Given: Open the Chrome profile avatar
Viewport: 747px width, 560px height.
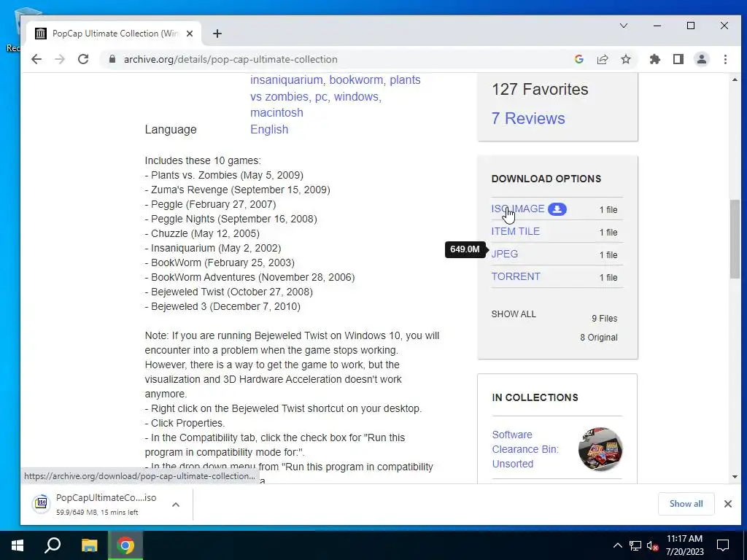Looking at the screenshot, I should 701,59.
